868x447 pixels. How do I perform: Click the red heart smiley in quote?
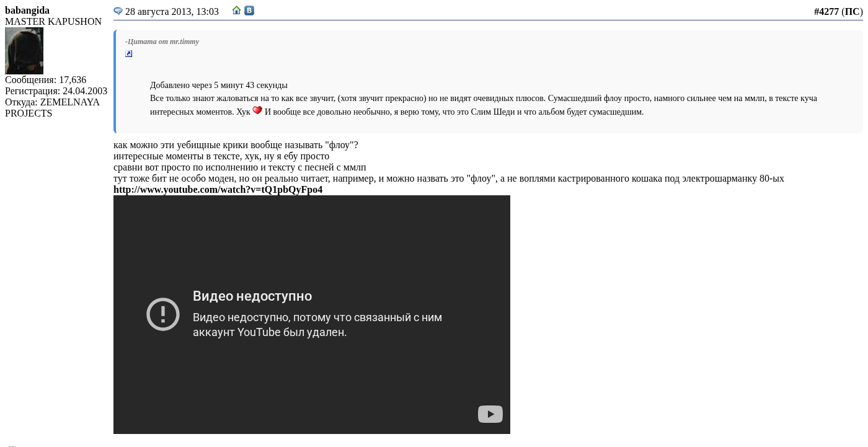(257, 110)
